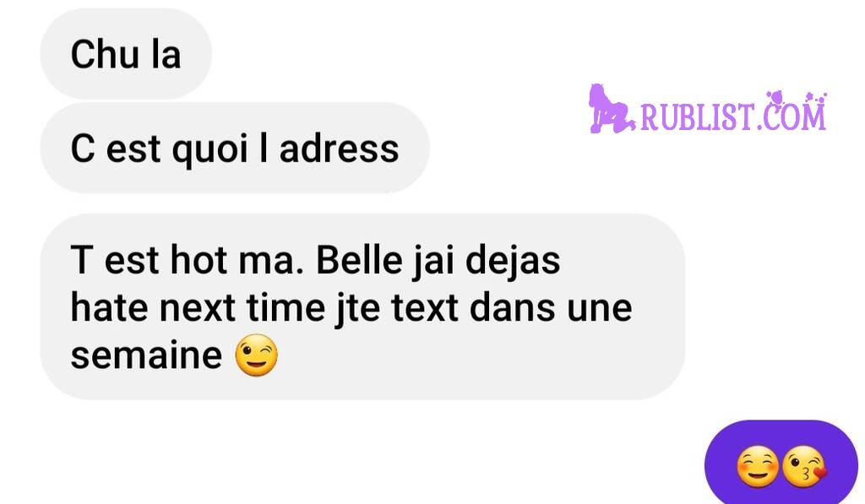Tap the purple sent emoji bubble

781,463
